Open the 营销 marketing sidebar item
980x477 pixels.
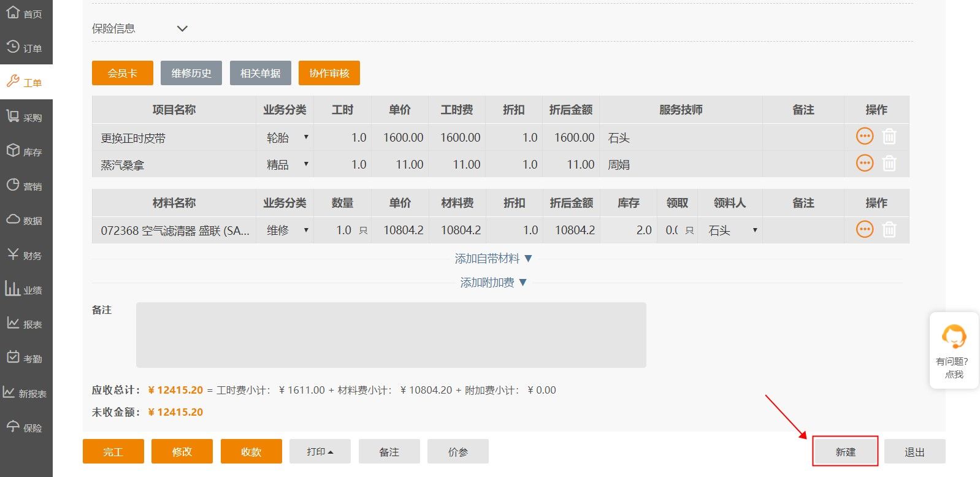tap(26, 186)
